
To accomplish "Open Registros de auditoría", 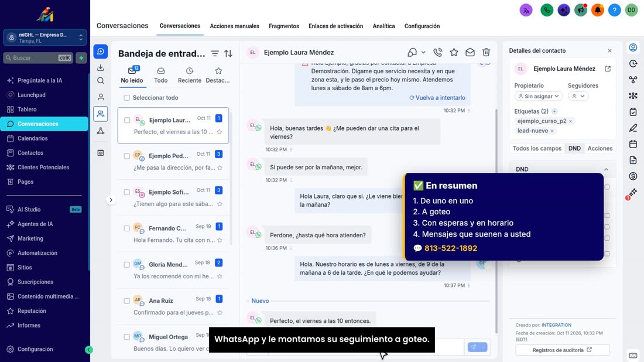I will click(562, 350).
